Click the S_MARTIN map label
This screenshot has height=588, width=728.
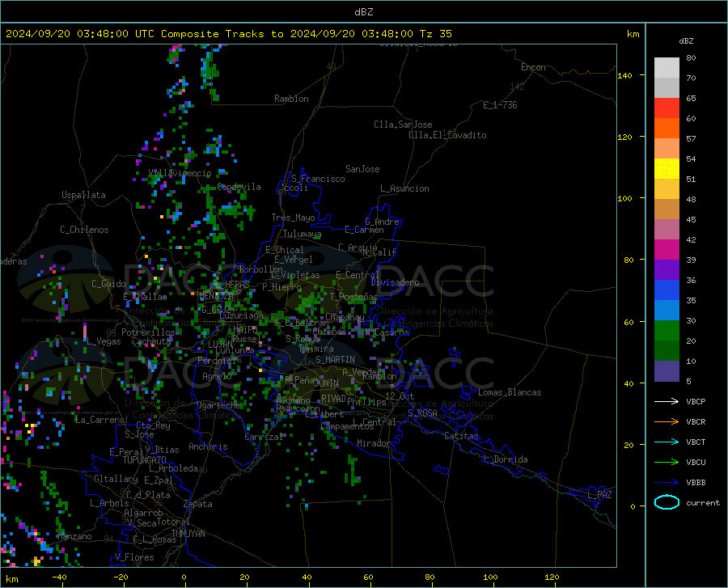click(335, 360)
